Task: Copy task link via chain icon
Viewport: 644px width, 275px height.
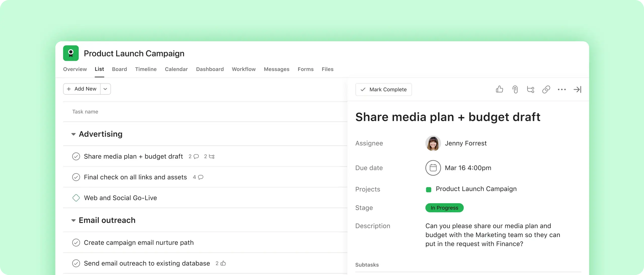Action: click(x=546, y=89)
